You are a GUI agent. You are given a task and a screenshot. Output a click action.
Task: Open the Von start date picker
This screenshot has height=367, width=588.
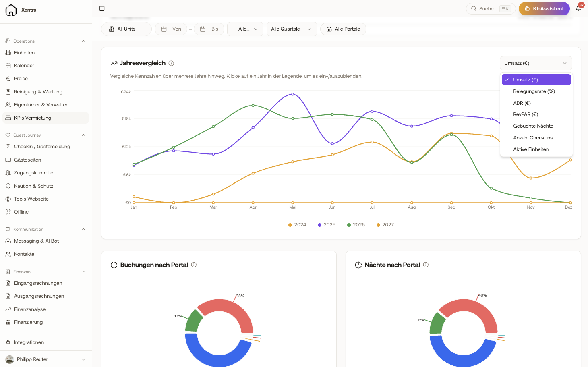tap(171, 29)
